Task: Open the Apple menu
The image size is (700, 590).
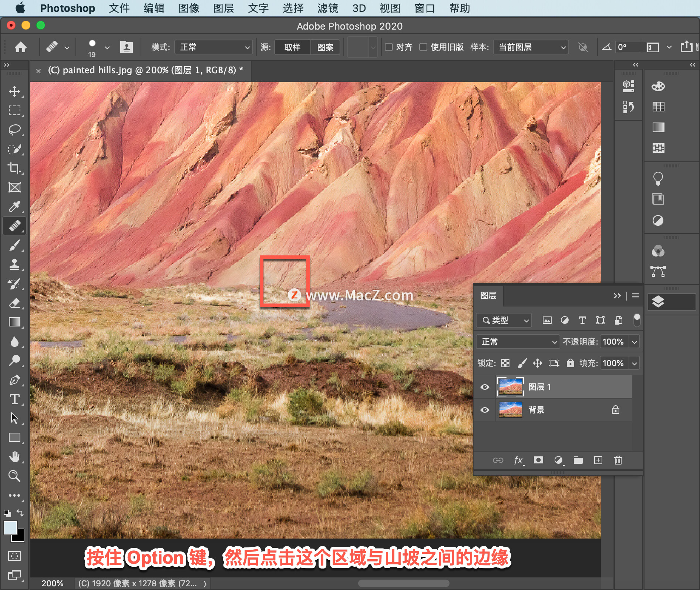Action: (x=20, y=8)
